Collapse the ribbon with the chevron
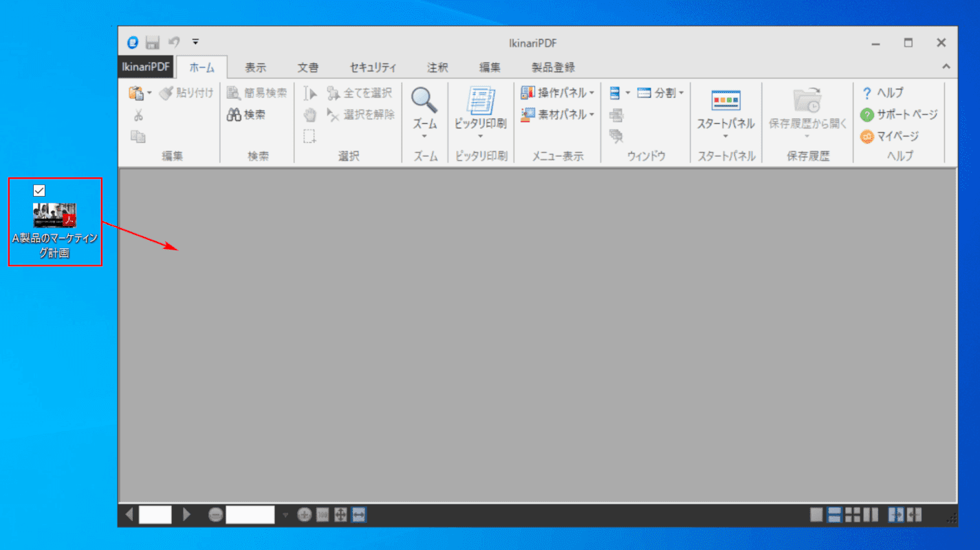 pyautogui.click(x=946, y=67)
